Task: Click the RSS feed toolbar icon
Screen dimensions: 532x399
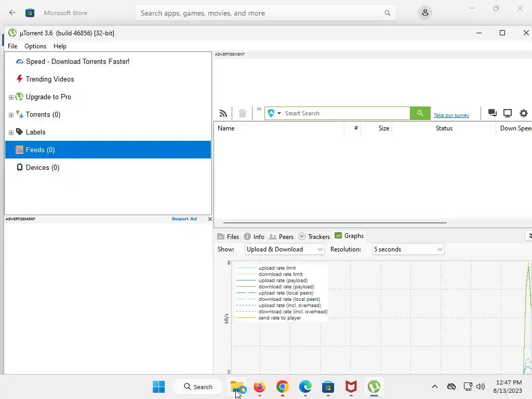Action: coord(223,113)
